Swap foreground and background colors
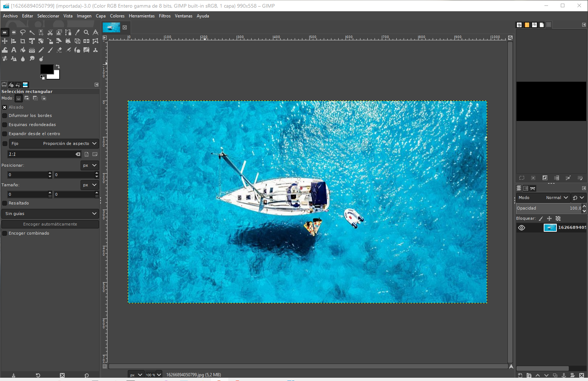This screenshot has height=381, width=588. click(x=58, y=66)
